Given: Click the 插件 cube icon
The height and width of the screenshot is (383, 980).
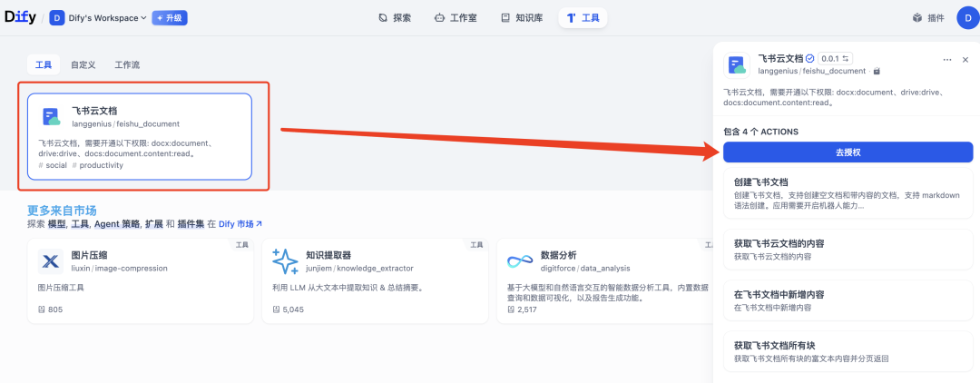Looking at the screenshot, I should 917,18.
